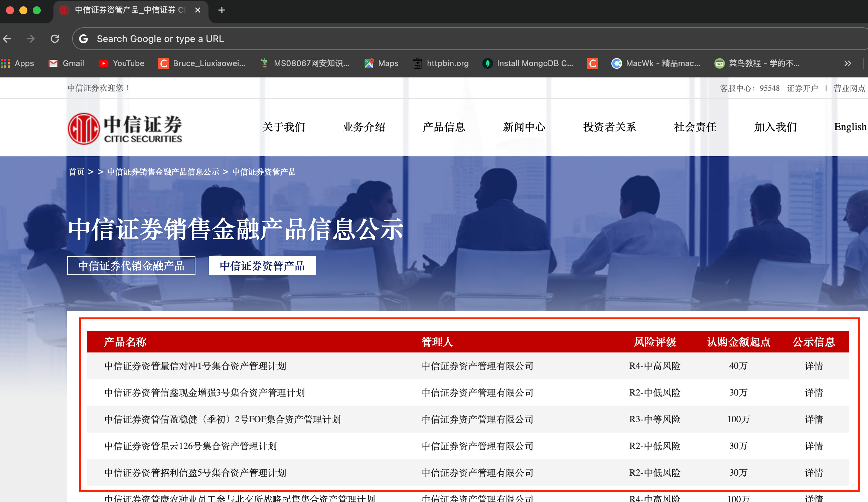868x502 pixels.
Task: Open the unlabeled orange C bookmark
Action: pyautogui.click(x=592, y=63)
